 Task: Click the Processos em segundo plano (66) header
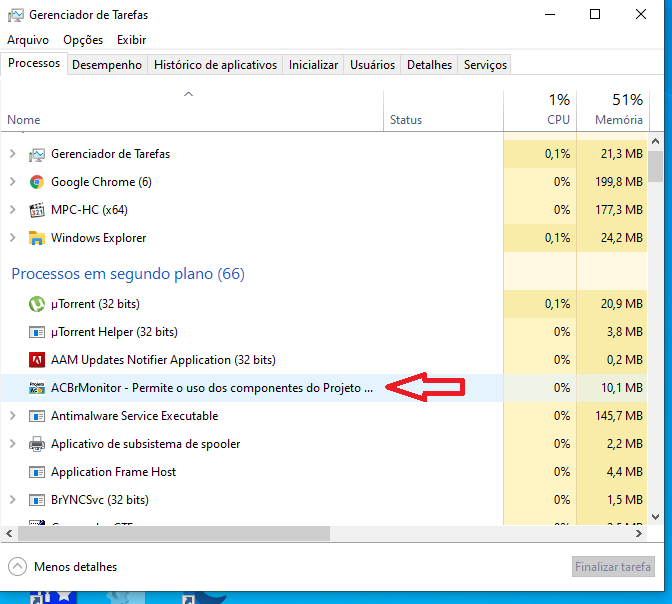coord(128,273)
